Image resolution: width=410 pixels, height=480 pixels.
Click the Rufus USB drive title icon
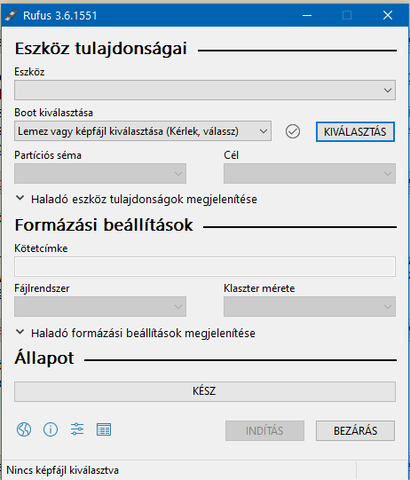[11, 15]
